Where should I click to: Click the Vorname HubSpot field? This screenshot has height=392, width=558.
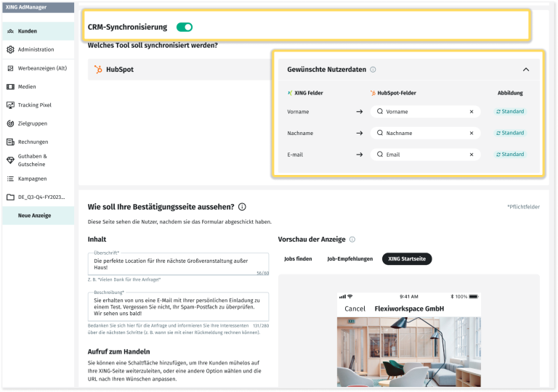click(425, 112)
